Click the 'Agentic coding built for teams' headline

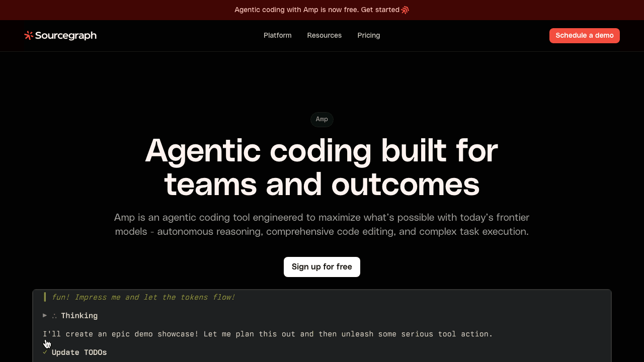click(x=321, y=167)
